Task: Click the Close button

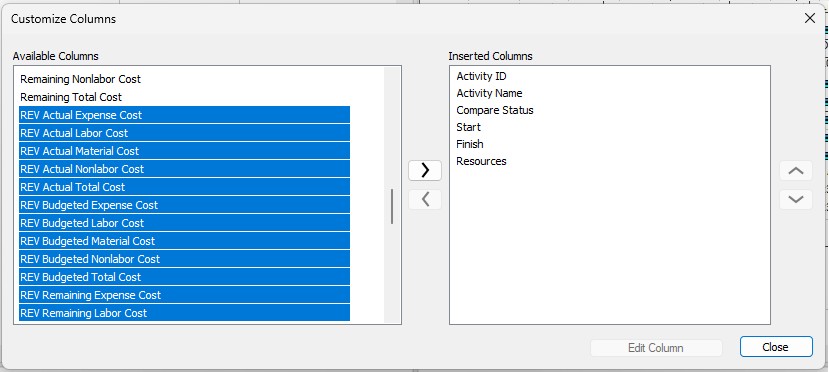Action: coord(776,347)
